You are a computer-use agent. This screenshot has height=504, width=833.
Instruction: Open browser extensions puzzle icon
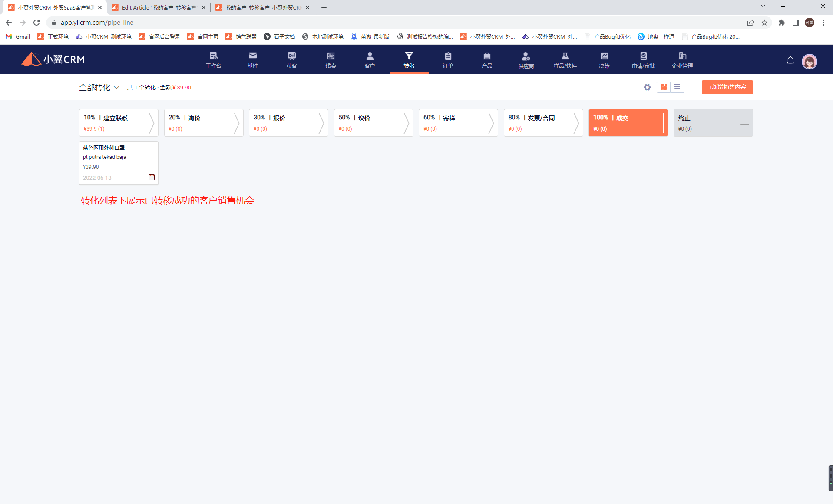782,23
